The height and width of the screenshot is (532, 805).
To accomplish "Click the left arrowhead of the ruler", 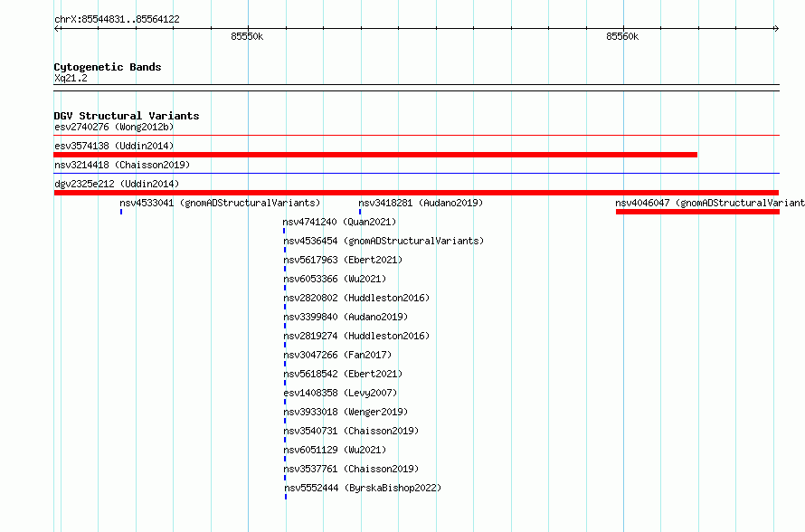I will [x=56, y=28].
